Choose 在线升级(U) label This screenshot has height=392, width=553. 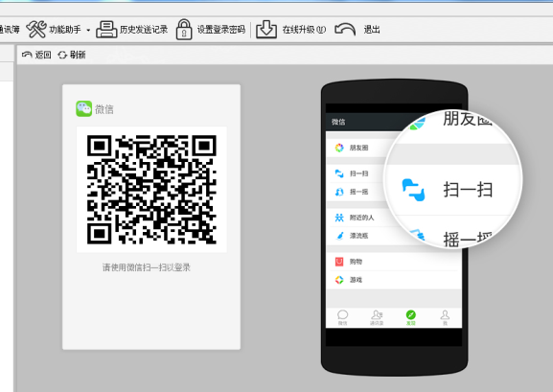pyautogui.click(x=304, y=30)
